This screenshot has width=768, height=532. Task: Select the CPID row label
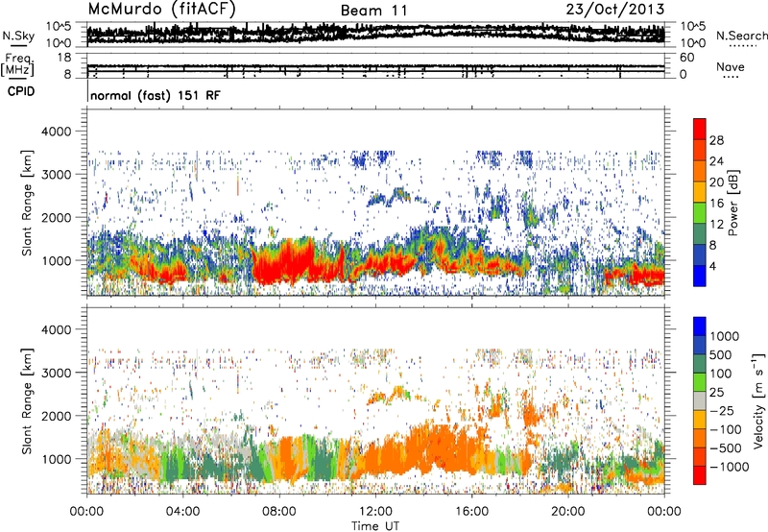pos(21,91)
